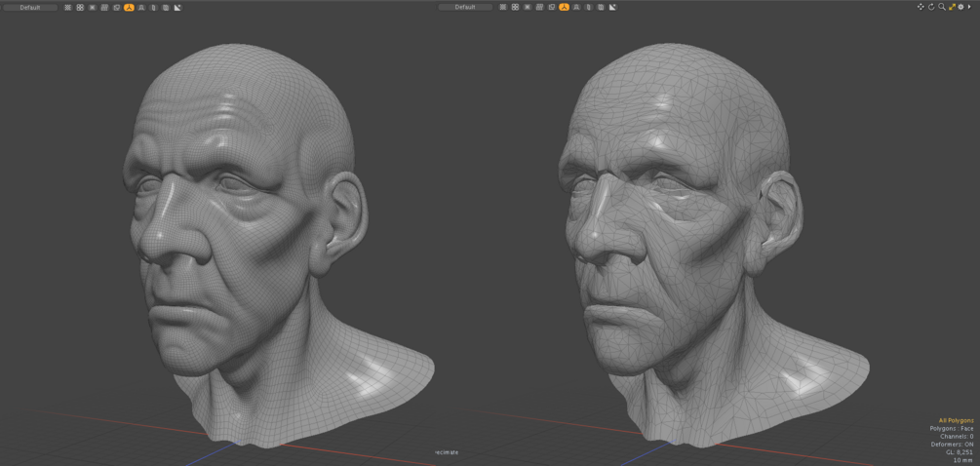Click the All Polygons label in viewport info

click(x=956, y=420)
